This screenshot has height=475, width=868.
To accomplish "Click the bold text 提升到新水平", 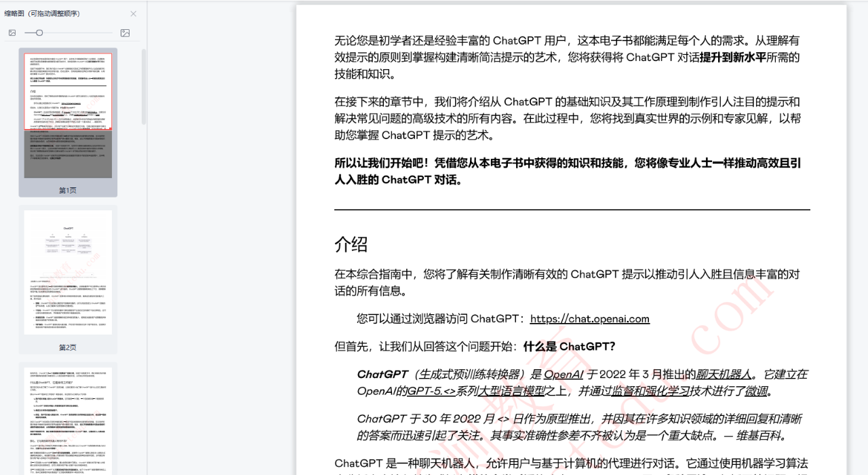I will (x=733, y=58).
